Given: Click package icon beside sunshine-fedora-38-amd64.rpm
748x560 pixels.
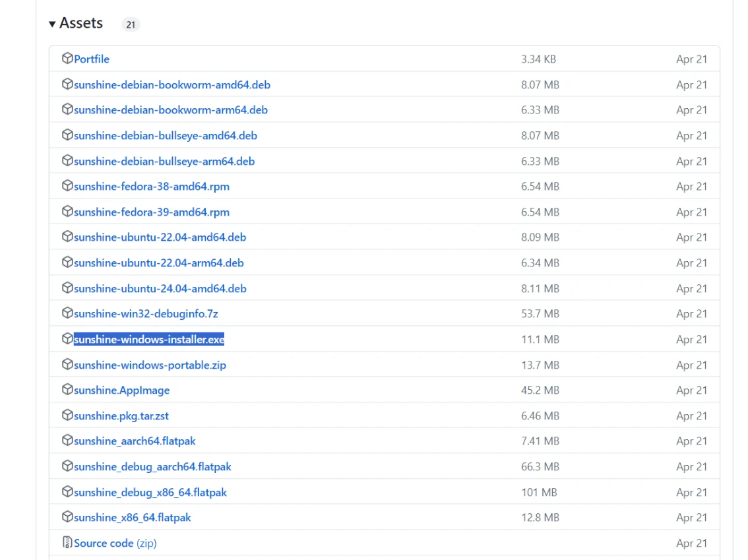Looking at the screenshot, I should [x=67, y=186].
